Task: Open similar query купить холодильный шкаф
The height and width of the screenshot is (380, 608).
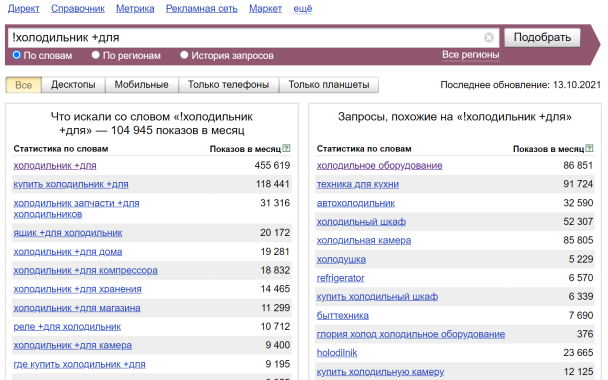Action: point(377,297)
